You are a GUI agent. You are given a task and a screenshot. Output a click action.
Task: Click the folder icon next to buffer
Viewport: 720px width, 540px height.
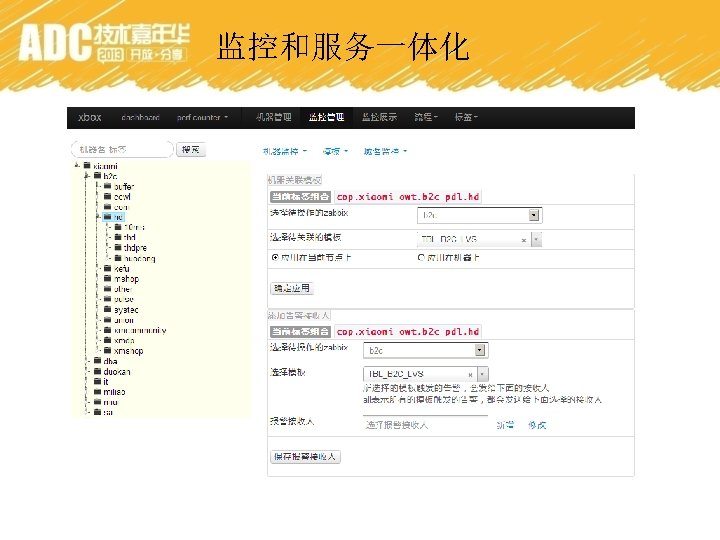(x=107, y=186)
